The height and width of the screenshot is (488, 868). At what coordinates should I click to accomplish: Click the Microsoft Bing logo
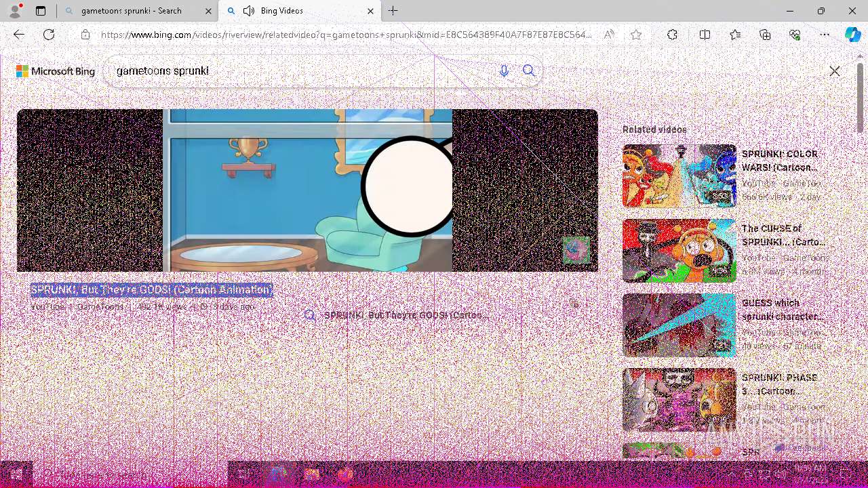(56, 71)
